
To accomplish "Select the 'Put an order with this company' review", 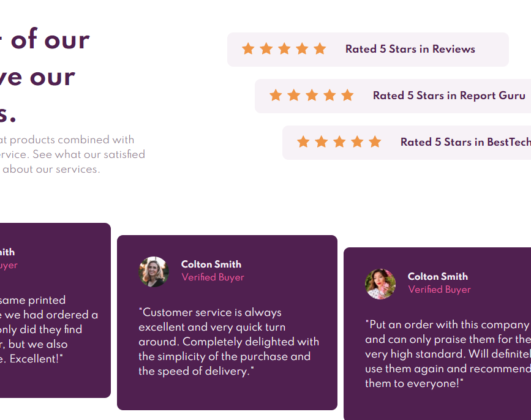I will 447,354.
